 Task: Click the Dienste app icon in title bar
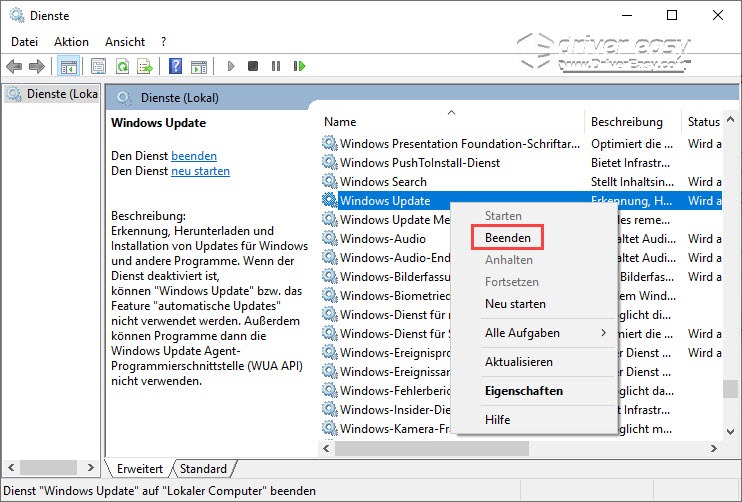(x=17, y=16)
